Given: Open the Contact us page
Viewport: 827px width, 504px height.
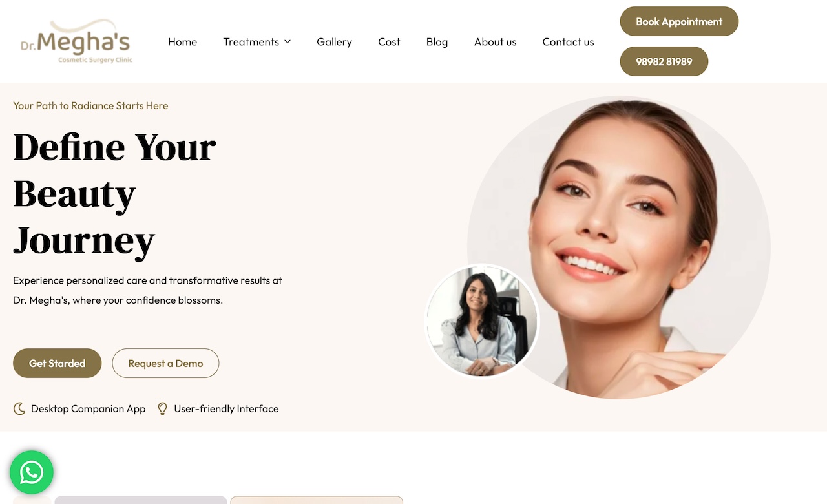Looking at the screenshot, I should tap(568, 42).
